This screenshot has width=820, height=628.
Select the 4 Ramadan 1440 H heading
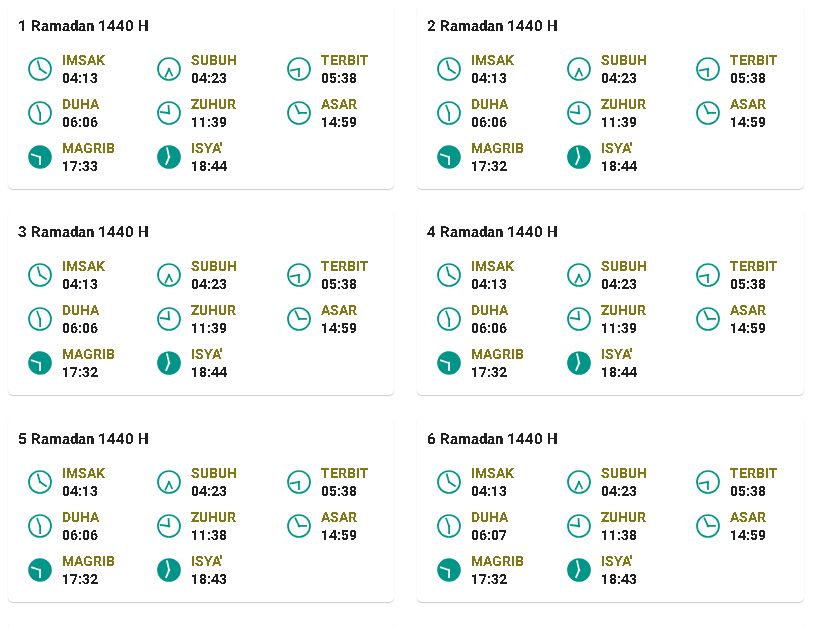492,232
